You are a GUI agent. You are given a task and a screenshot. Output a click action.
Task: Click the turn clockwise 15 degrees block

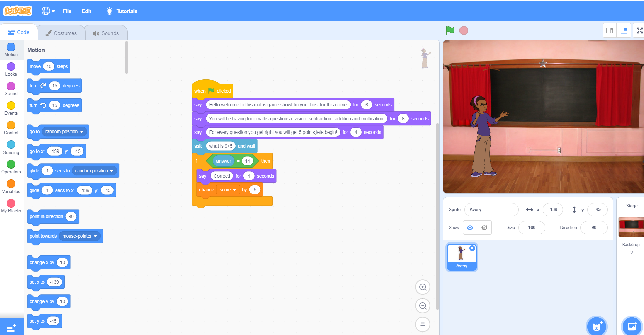pyautogui.click(x=54, y=86)
